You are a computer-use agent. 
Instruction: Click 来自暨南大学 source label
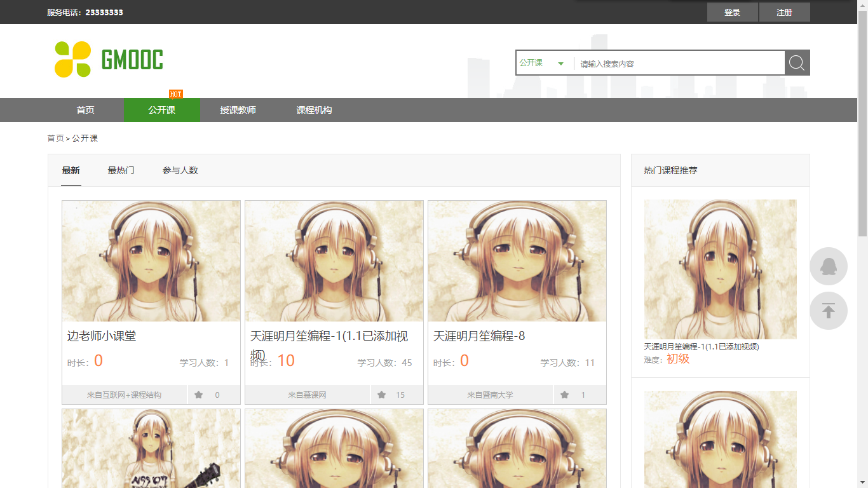491,395
